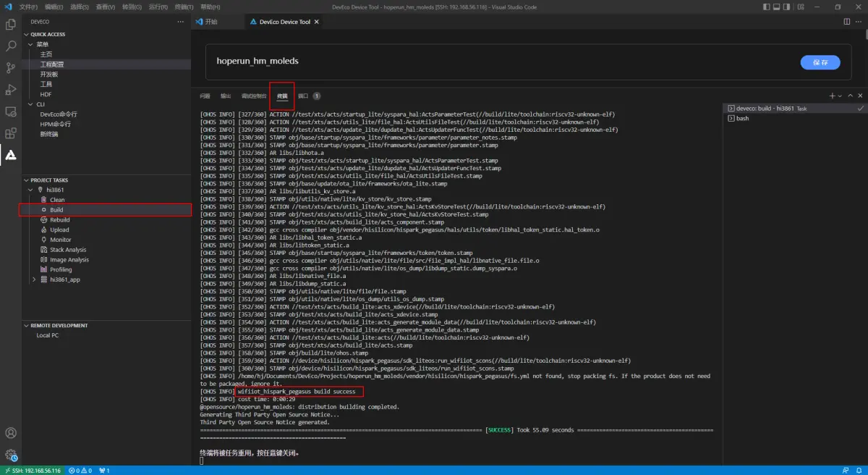Open the 选择(S) menu

point(80,7)
